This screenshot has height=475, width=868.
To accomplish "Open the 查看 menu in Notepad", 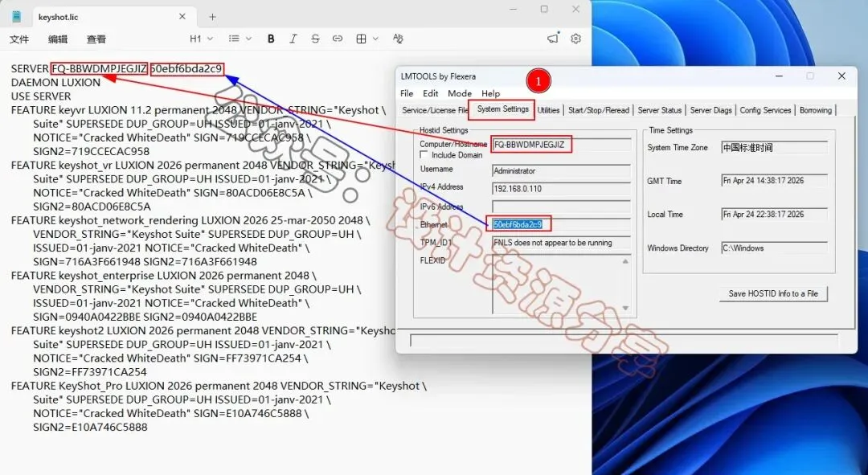I will coord(96,39).
